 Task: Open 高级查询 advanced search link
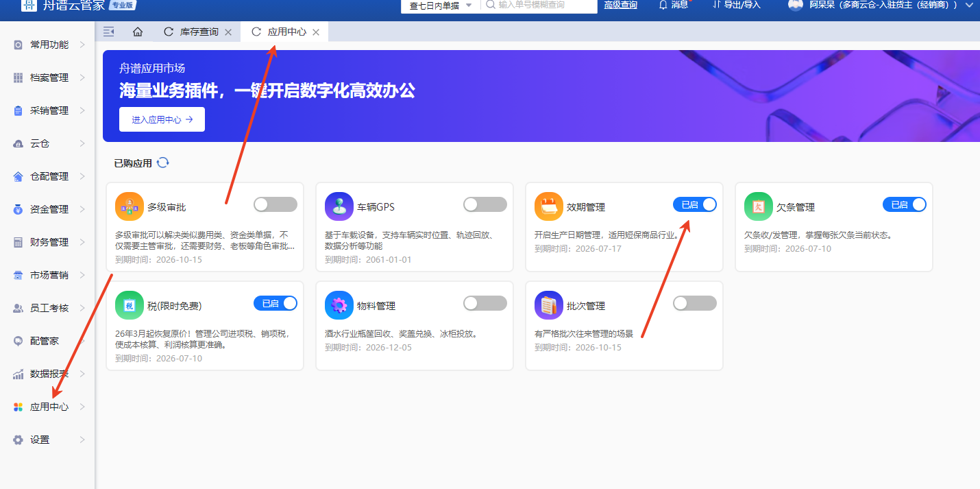point(620,5)
